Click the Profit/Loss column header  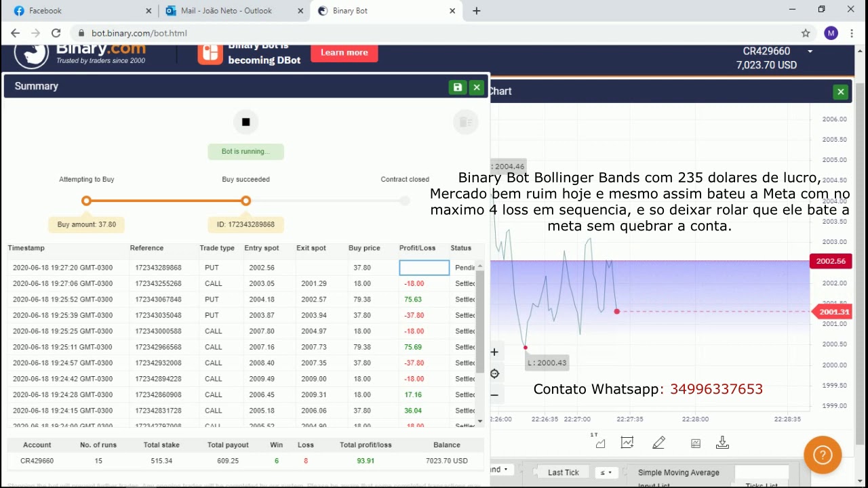[417, 248]
